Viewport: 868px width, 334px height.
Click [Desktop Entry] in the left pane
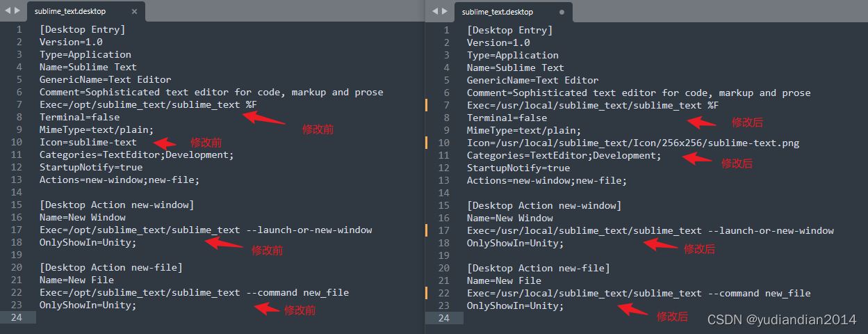[x=83, y=29]
